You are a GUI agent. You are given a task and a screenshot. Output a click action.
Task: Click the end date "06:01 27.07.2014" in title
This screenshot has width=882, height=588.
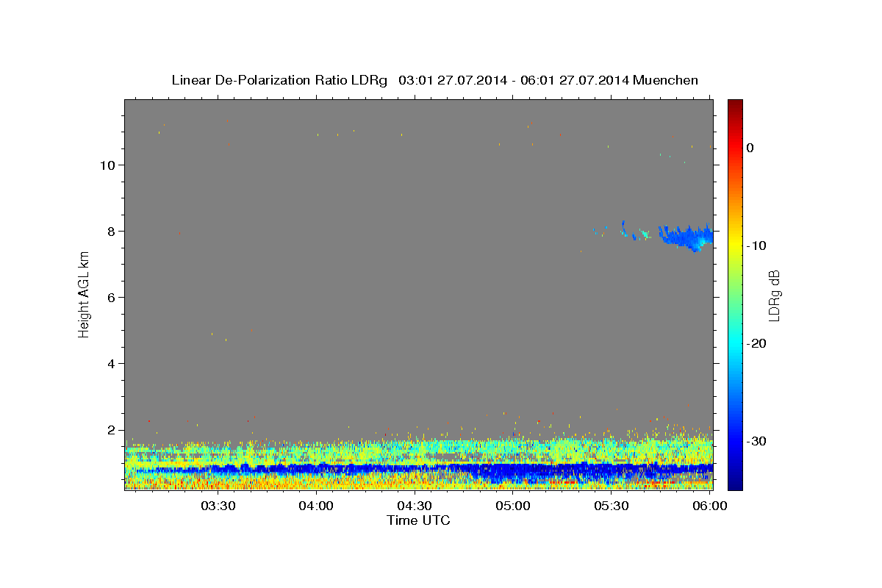[x=573, y=80]
